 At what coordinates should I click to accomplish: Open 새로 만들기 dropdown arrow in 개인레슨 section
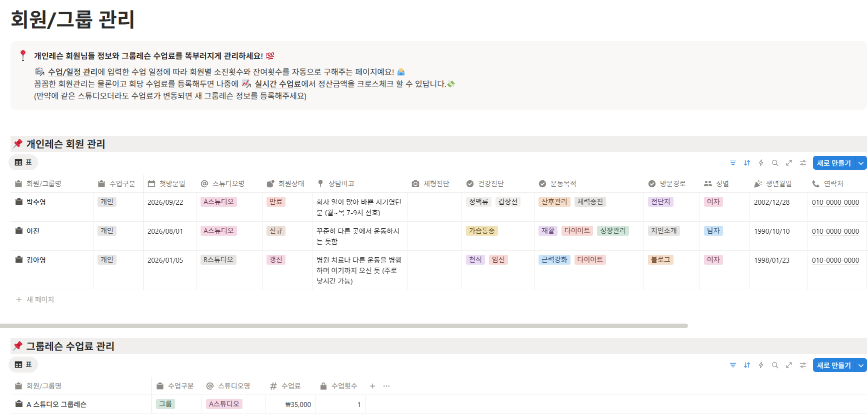[x=861, y=163]
